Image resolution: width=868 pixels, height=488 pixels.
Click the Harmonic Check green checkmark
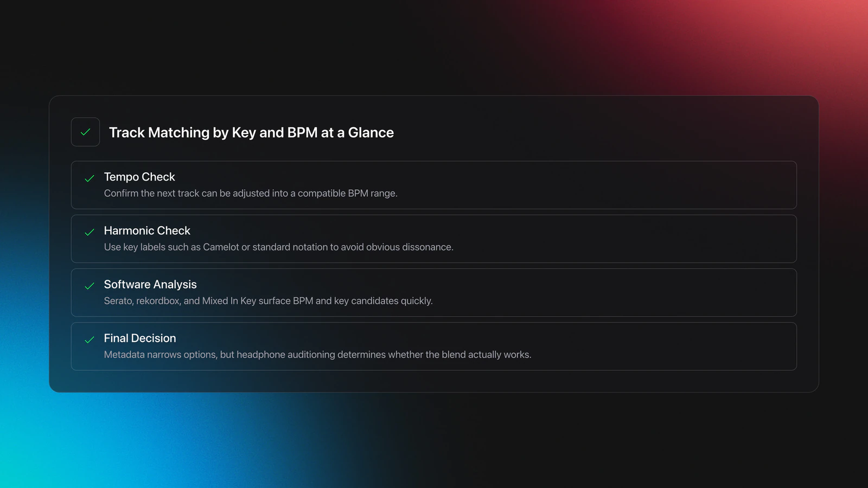coord(90,232)
